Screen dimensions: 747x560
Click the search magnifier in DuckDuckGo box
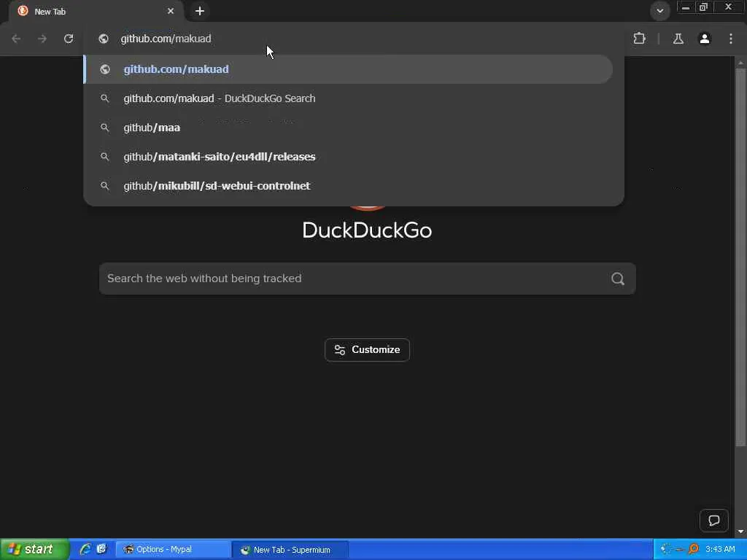tap(618, 279)
